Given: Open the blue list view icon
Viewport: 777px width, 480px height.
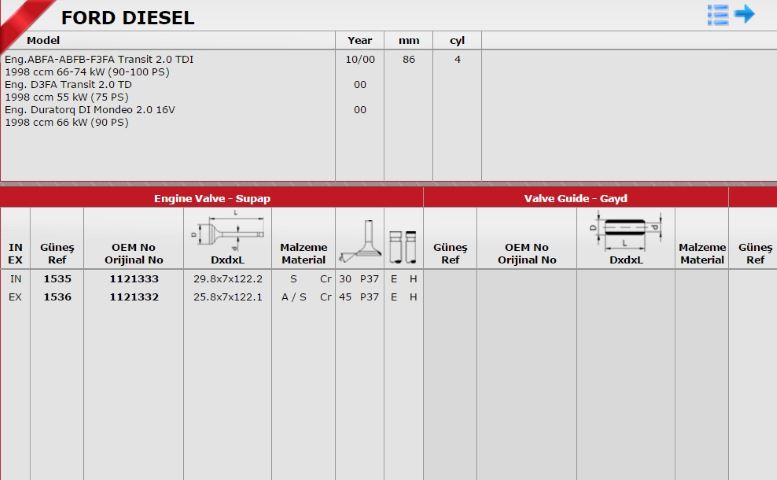Looking at the screenshot, I should pos(718,15).
